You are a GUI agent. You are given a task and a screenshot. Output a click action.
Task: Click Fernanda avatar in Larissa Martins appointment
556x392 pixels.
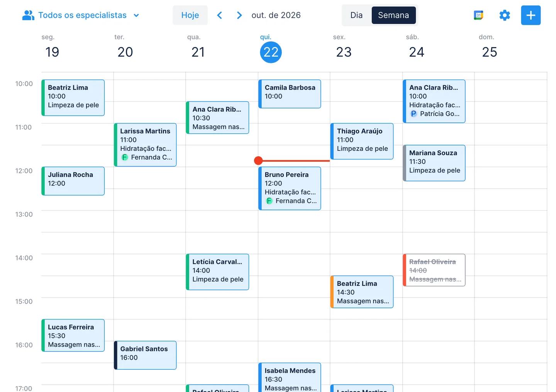point(125,157)
